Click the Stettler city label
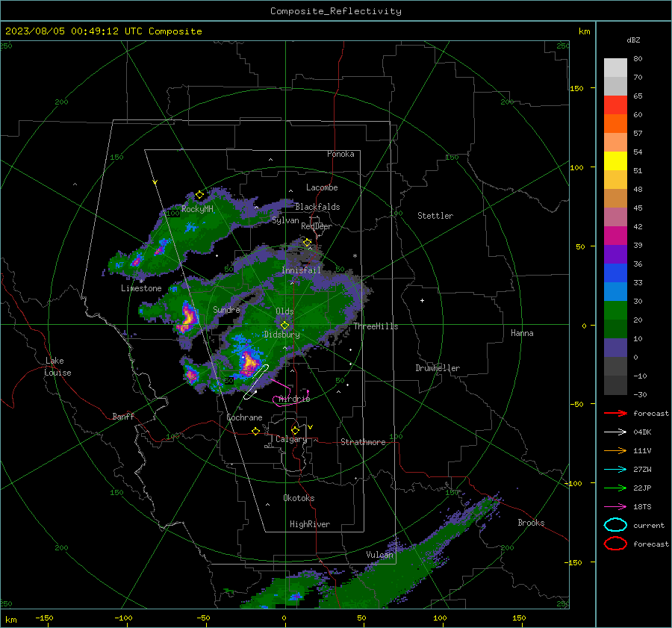Image resolution: width=672 pixels, height=628 pixels. point(435,216)
